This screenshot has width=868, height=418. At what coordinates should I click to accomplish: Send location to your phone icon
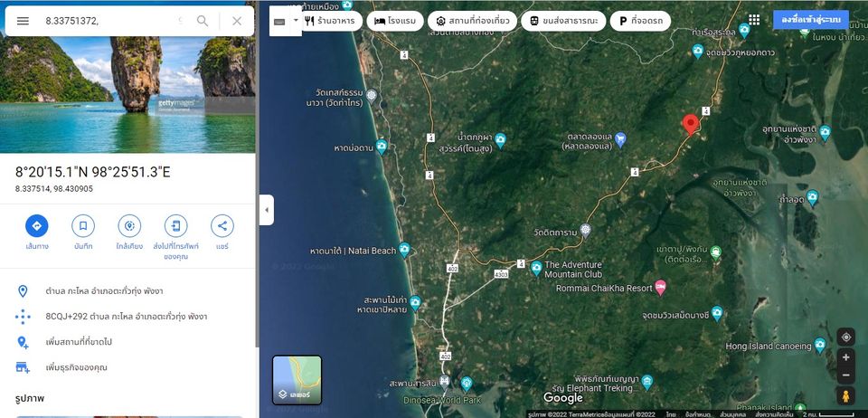pos(176,226)
